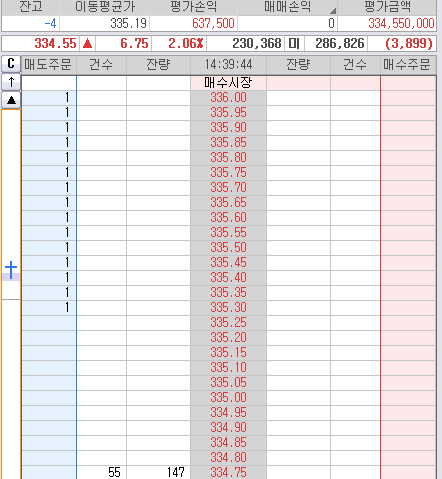442x479 pixels.
Task: Select price 334.80 in the ladder
Action: click(x=228, y=458)
